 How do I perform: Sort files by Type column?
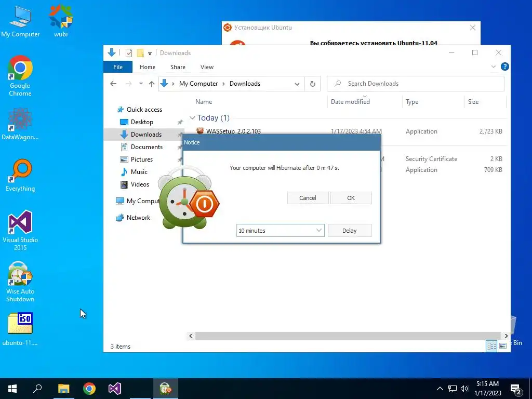(x=412, y=101)
